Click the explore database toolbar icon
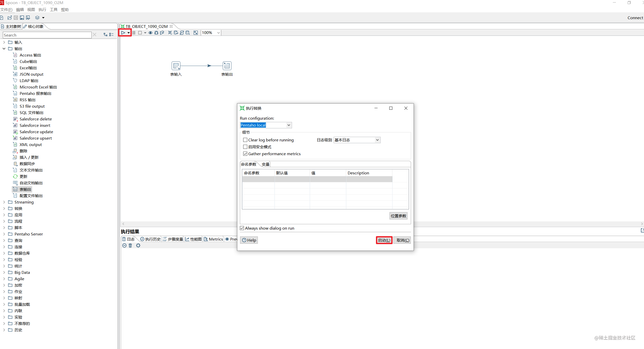The width and height of the screenshot is (644, 349). click(x=188, y=33)
